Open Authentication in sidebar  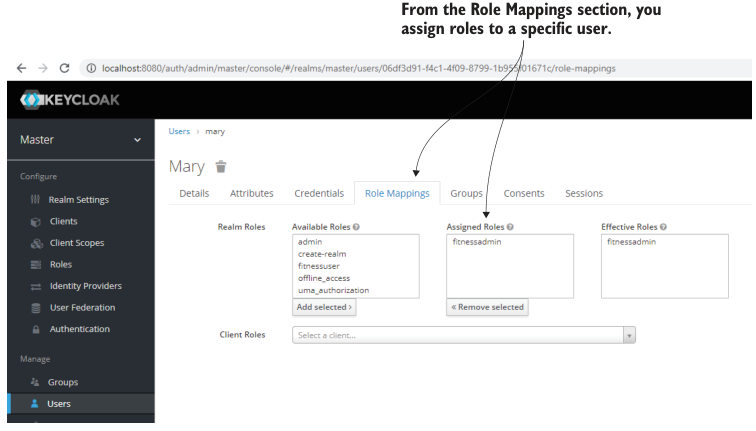coord(81,329)
